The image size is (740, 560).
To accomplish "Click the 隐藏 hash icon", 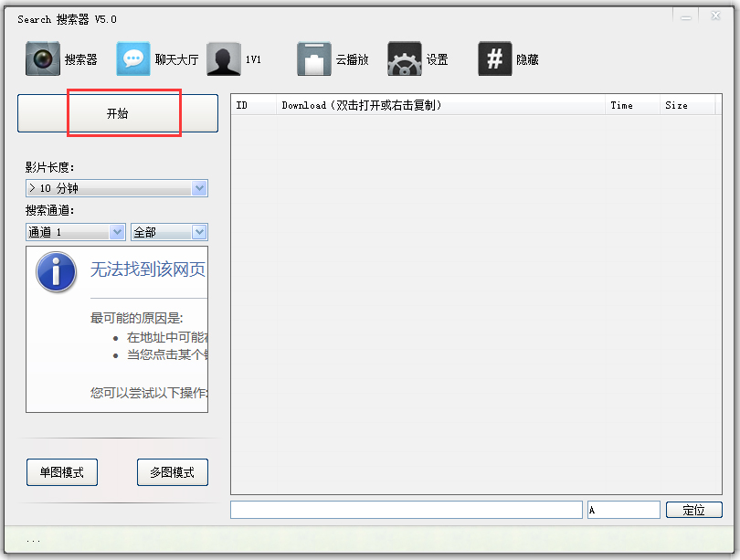I will point(495,58).
